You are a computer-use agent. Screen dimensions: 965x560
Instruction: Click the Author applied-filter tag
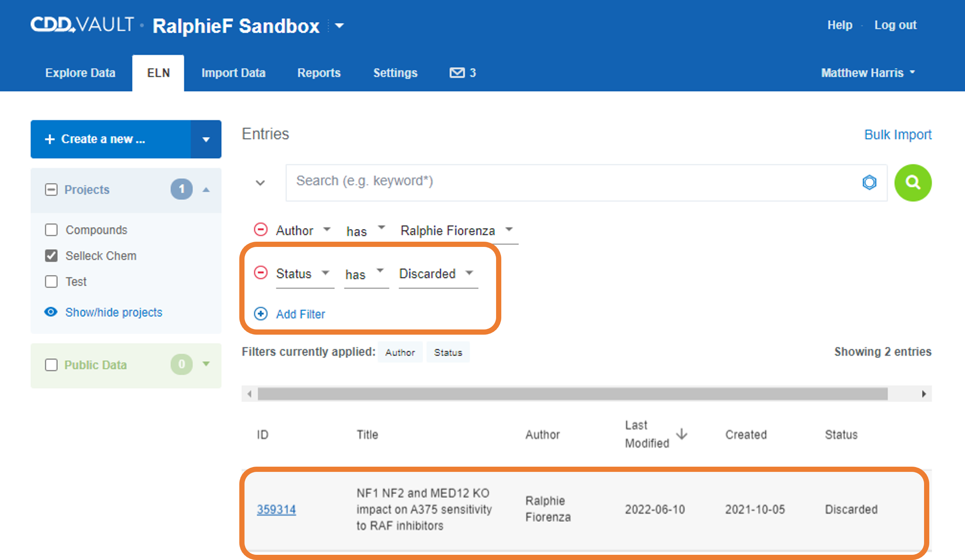tap(400, 352)
